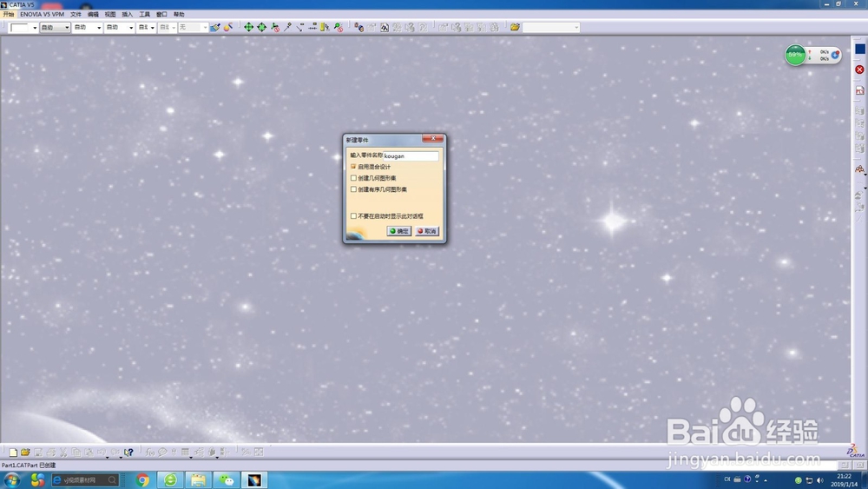Viewport: 868px width, 489px height.
Task: Open the 帮助 menu
Action: coord(179,15)
